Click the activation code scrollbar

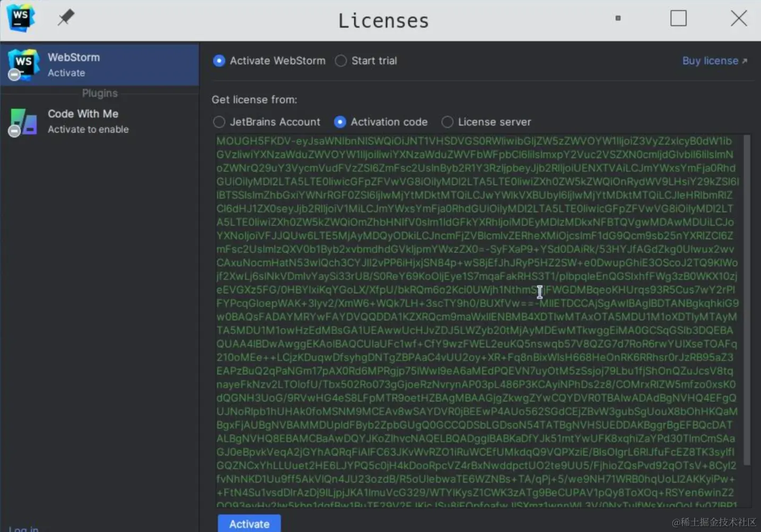pos(747,300)
